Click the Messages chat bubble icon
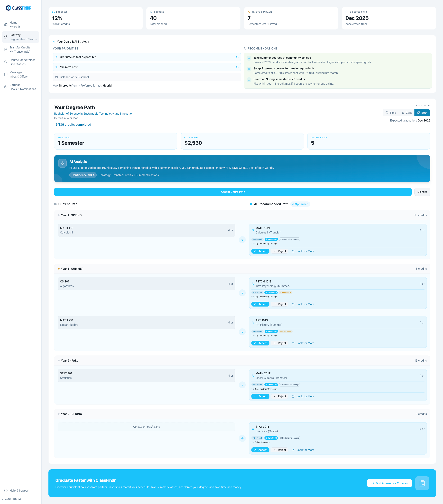The width and height of the screenshot is (443, 504). [x=6, y=74]
